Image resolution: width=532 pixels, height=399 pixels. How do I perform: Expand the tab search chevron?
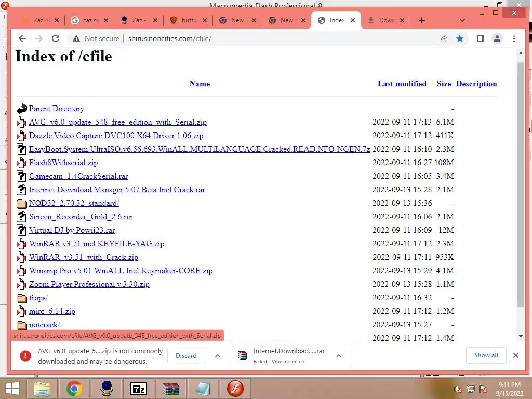point(462,20)
